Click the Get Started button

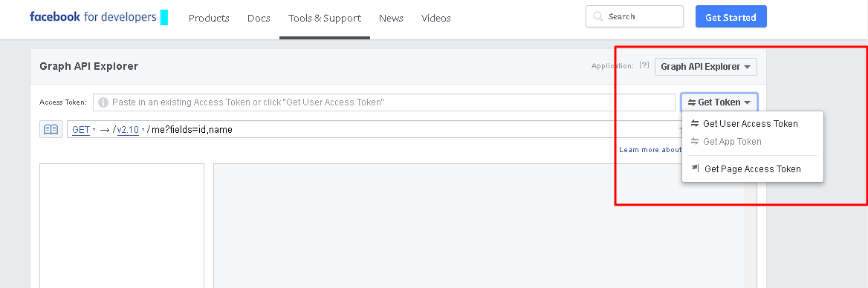731,16
